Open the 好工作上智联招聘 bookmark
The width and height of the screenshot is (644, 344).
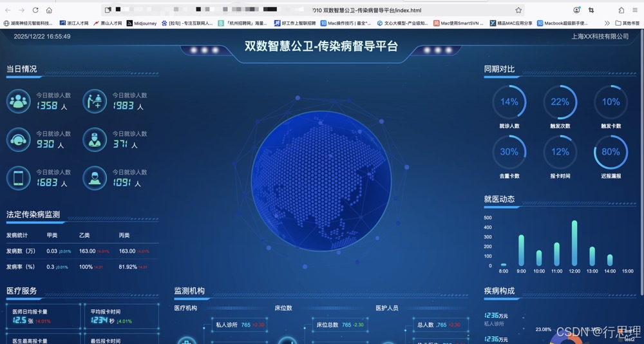[x=295, y=23]
